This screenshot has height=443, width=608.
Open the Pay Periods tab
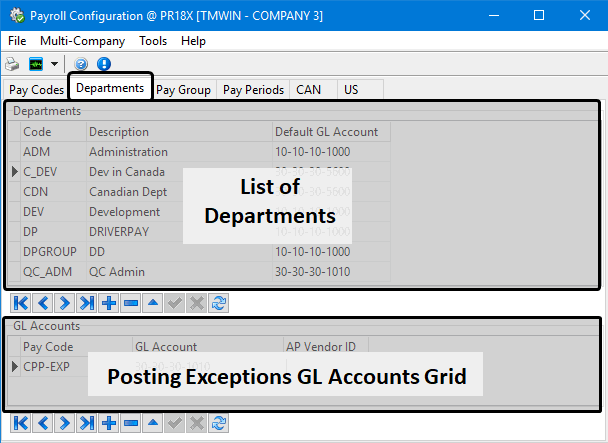(x=253, y=89)
